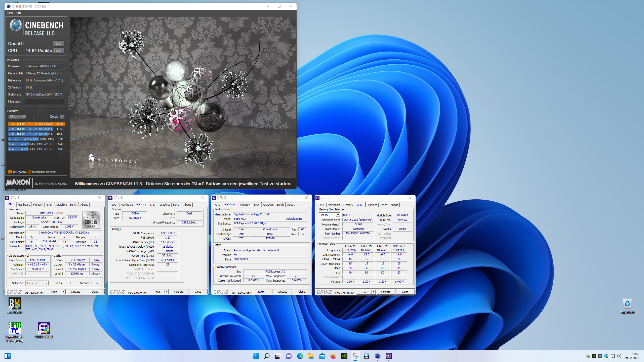Open the Memory tab in the CPU-Z SPD window

tap(348, 205)
